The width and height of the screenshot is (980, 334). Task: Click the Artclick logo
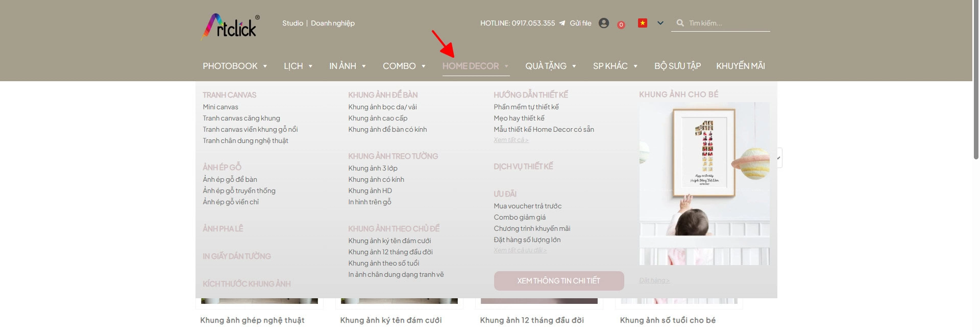[x=230, y=26]
